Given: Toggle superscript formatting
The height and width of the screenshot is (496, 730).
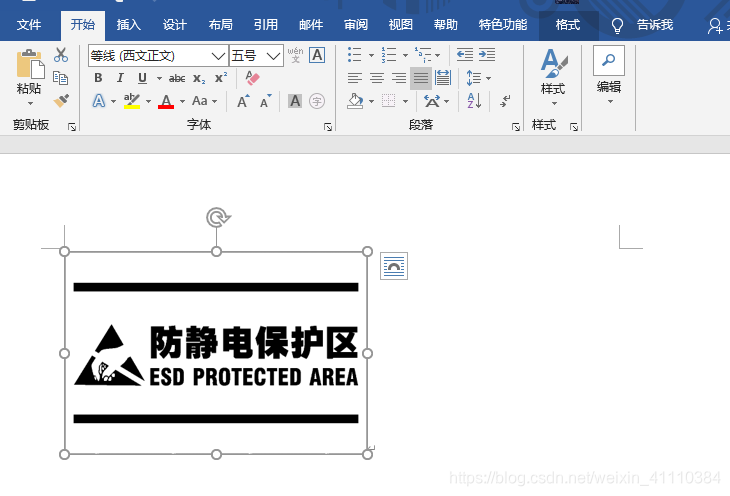Looking at the screenshot, I should point(221,78).
